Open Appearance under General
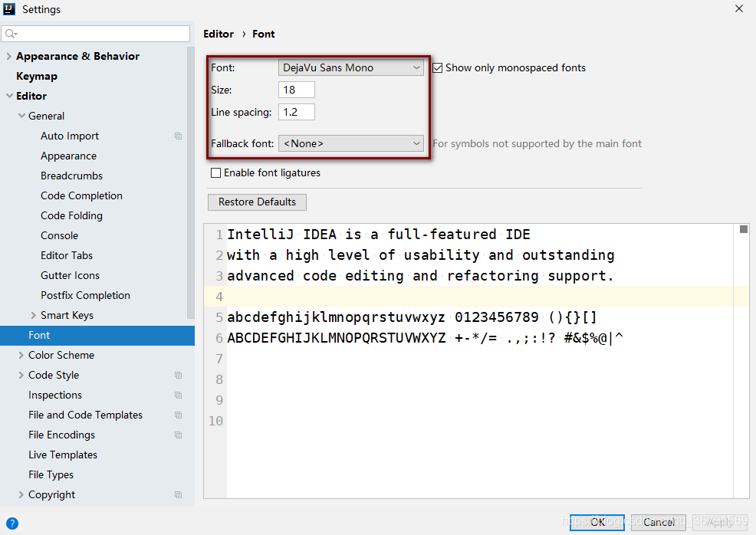Screen dimensions: 756x535 [68, 156]
